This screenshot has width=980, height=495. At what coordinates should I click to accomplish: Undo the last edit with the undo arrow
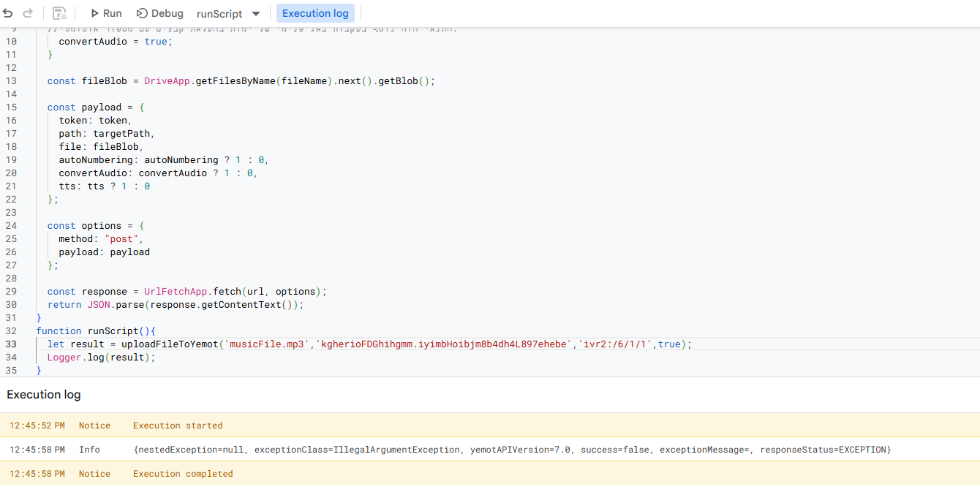8,13
